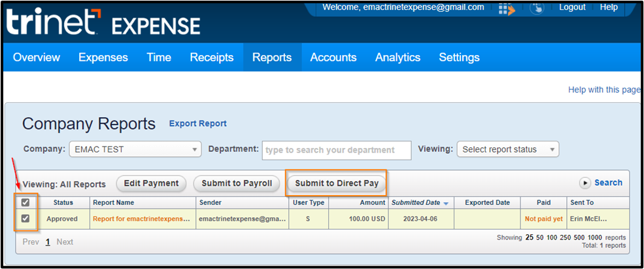Open the Settings tab
This screenshot has height=269, width=644.
point(459,57)
